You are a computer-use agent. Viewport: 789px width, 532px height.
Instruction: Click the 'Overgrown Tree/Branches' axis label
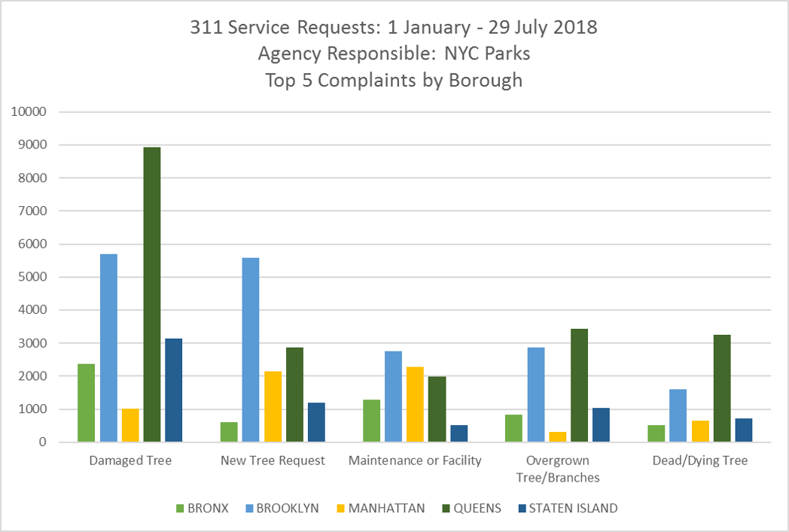click(x=558, y=469)
